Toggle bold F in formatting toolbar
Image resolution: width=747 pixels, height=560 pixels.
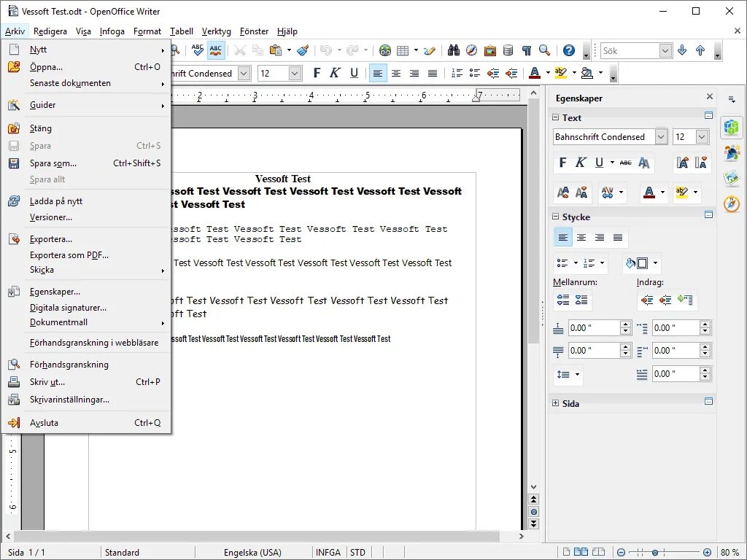[x=317, y=73]
